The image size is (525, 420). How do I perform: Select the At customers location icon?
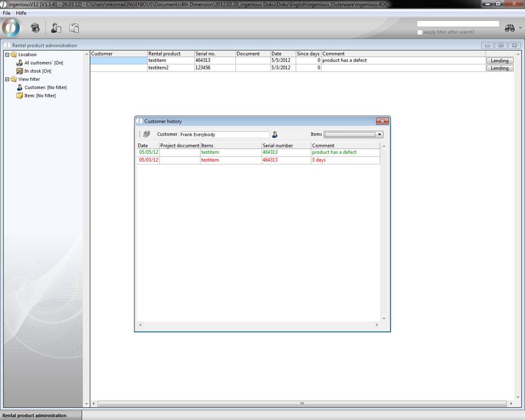coord(20,63)
